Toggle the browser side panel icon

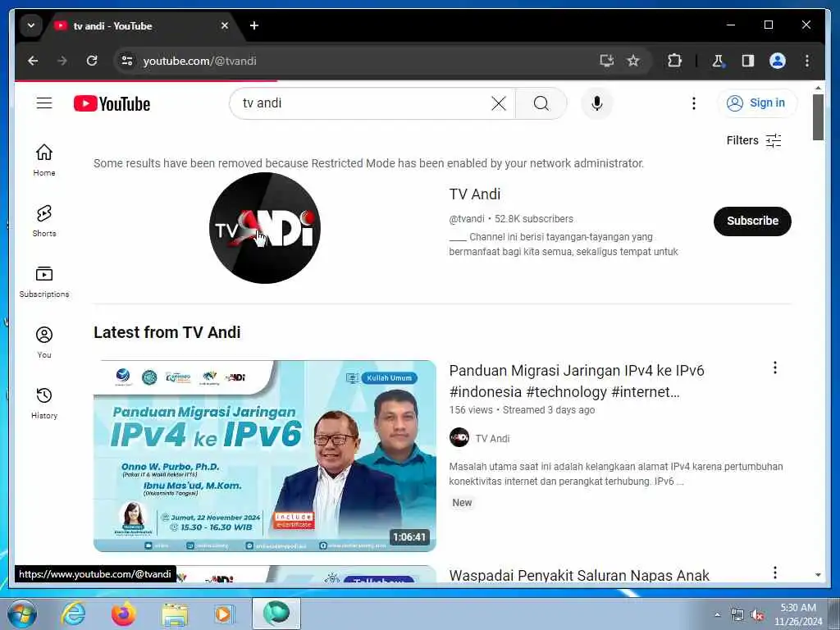coord(748,61)
